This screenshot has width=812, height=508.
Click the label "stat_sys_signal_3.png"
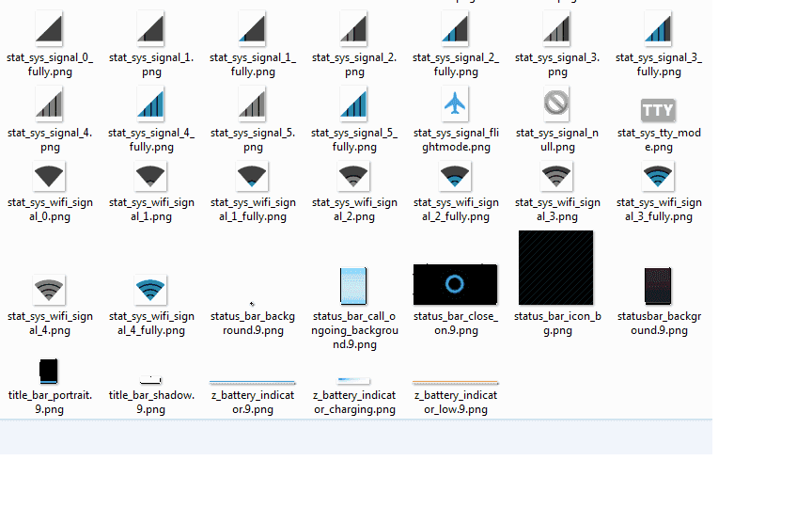tap(557, 65)
